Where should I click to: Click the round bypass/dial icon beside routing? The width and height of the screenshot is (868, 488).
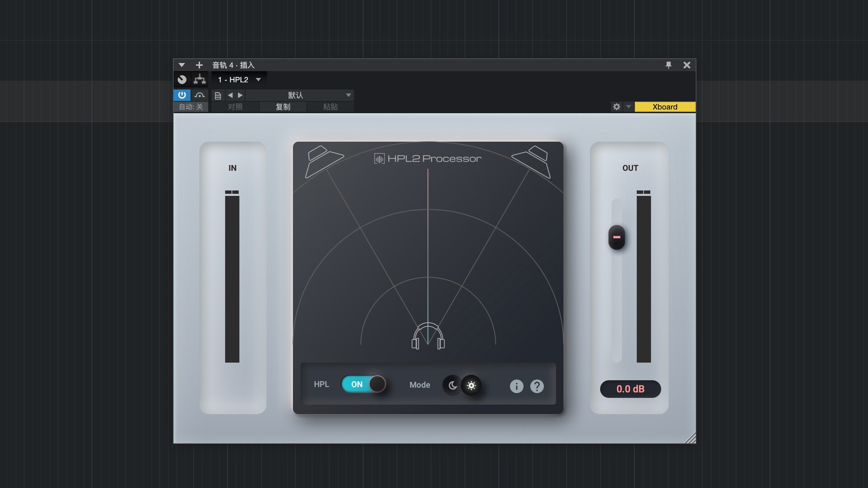point(182,80)
